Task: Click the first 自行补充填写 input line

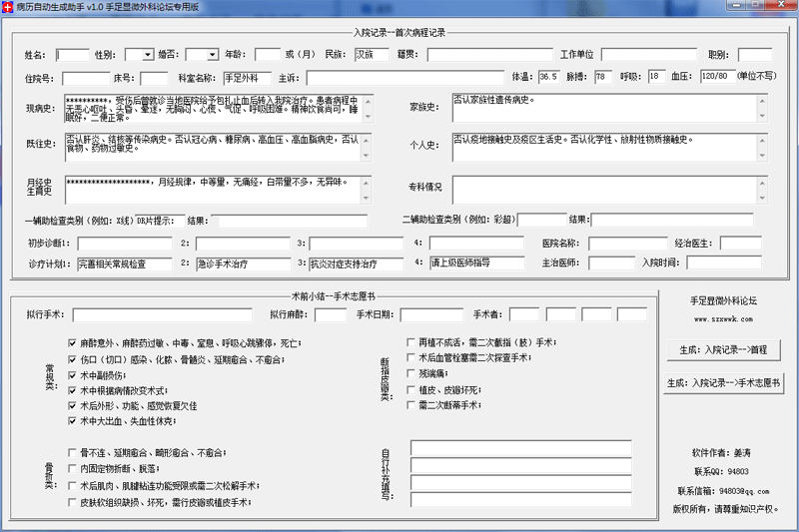Action: (x=520, y=448)
